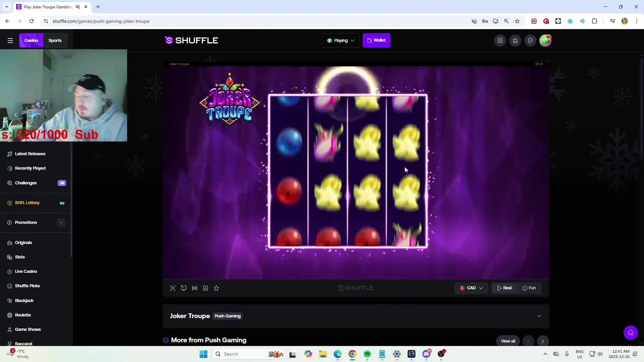Open Challenges in sidebar
This screenshot has width=644, height=362.
26,183
